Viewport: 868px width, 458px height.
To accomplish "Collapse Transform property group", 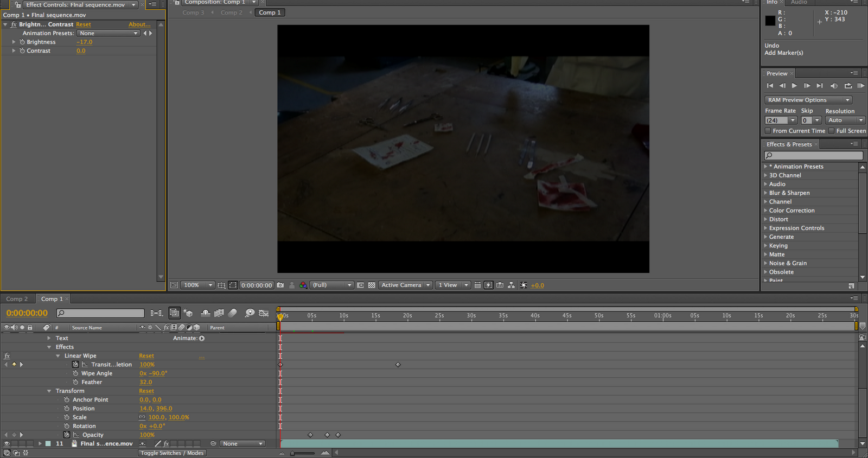I will 49,391.
